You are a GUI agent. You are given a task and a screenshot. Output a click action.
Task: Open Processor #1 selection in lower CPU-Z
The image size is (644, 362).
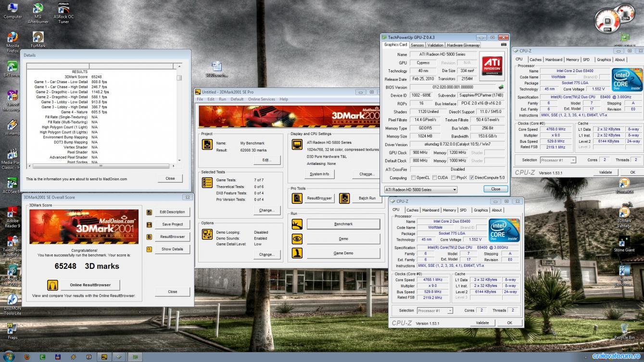pyautogui.click(x=435, y=311)
